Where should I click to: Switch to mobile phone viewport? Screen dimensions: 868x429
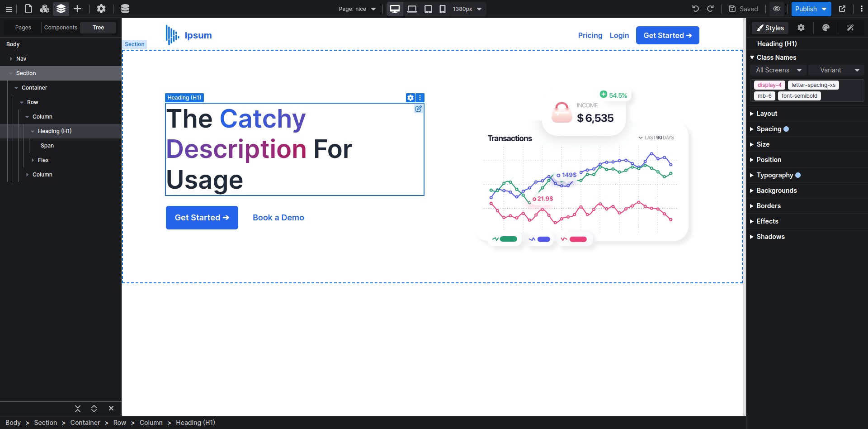pos(442,9)
